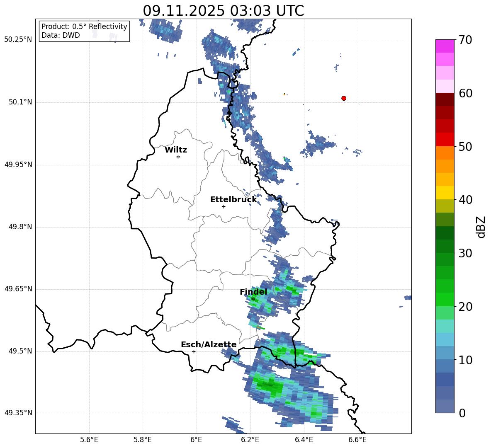
Task: Click the yellow 40 dBZ swatch
Action: pyautogui.click(x=445, y=193)
